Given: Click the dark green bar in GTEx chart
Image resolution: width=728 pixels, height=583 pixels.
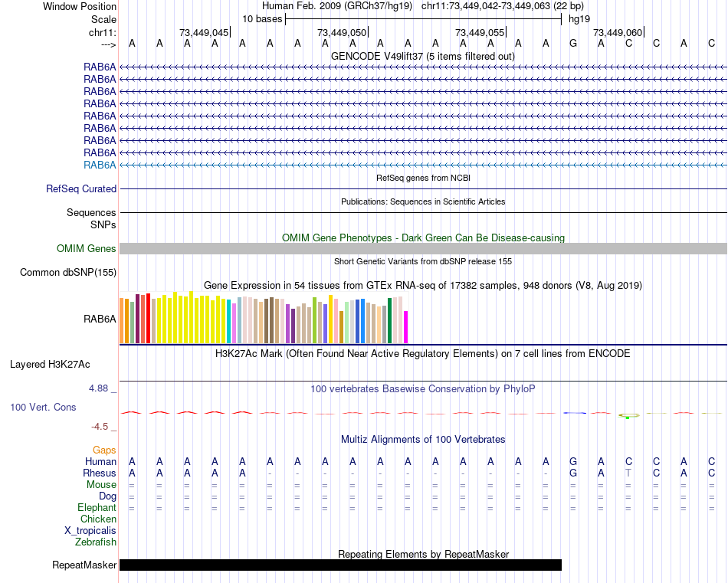Looking at the screenshot, I should 389,320.
